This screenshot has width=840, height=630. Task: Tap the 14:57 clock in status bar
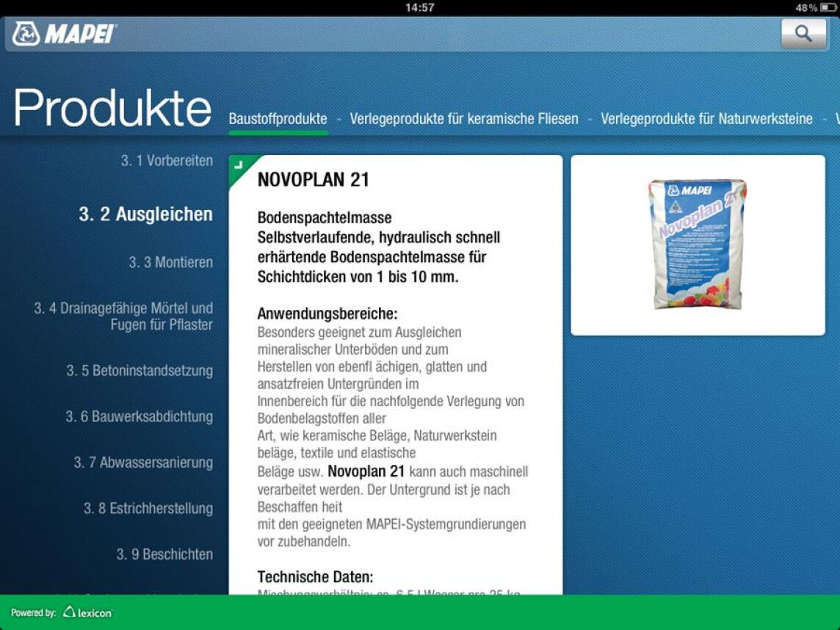[x=419, y=7]
